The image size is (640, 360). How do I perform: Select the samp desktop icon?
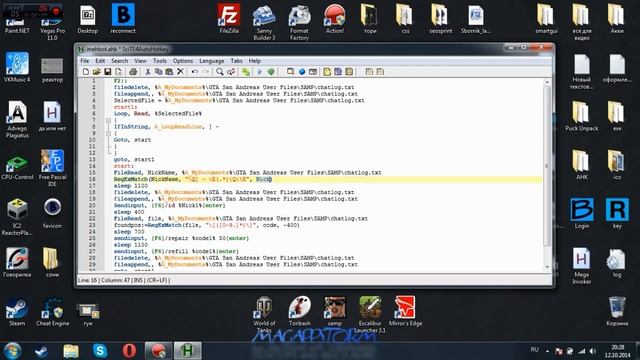click(x=335, y=312)
